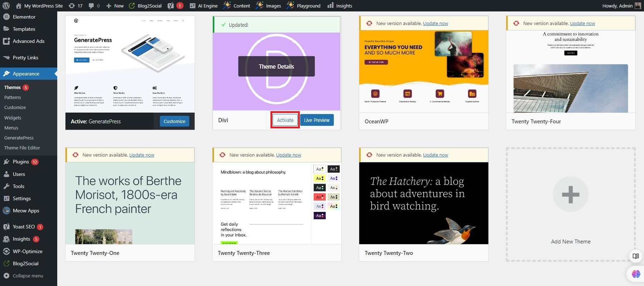Click the updates icon showing 17
The height and width of the screenshot is (286, 644).
[75, 6]
